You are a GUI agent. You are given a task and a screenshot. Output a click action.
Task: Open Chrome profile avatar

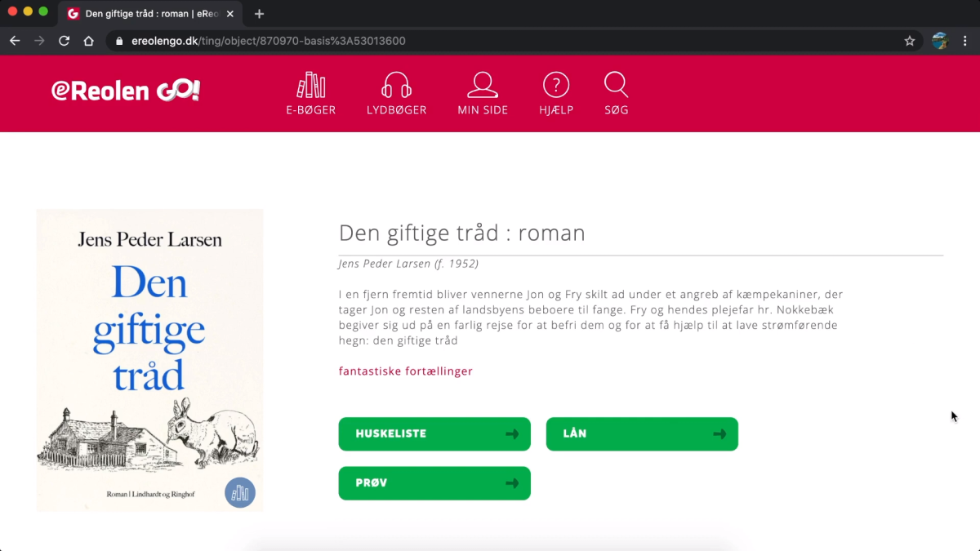(x=940, y=41)
